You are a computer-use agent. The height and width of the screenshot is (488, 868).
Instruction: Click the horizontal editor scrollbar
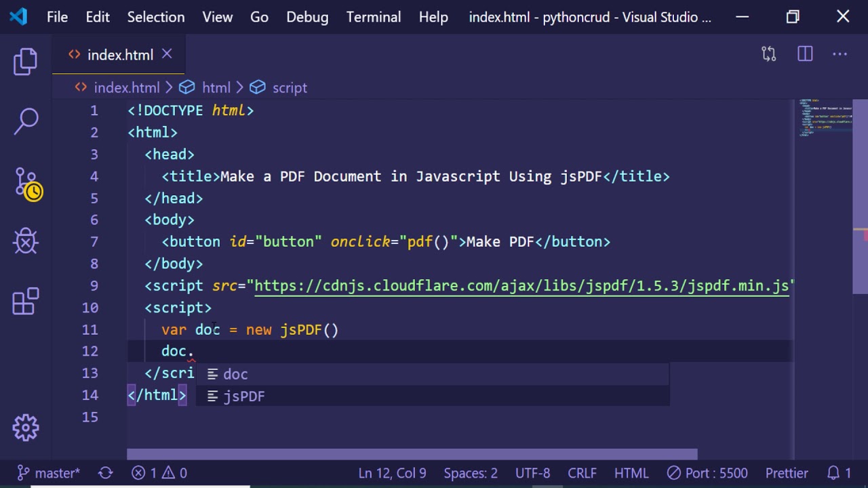pos(412,454)
